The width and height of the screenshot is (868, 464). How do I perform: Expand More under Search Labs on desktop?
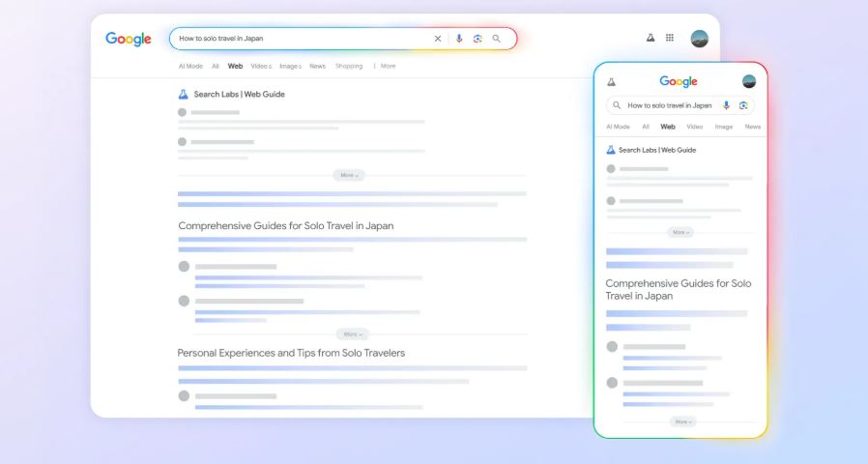349,176
